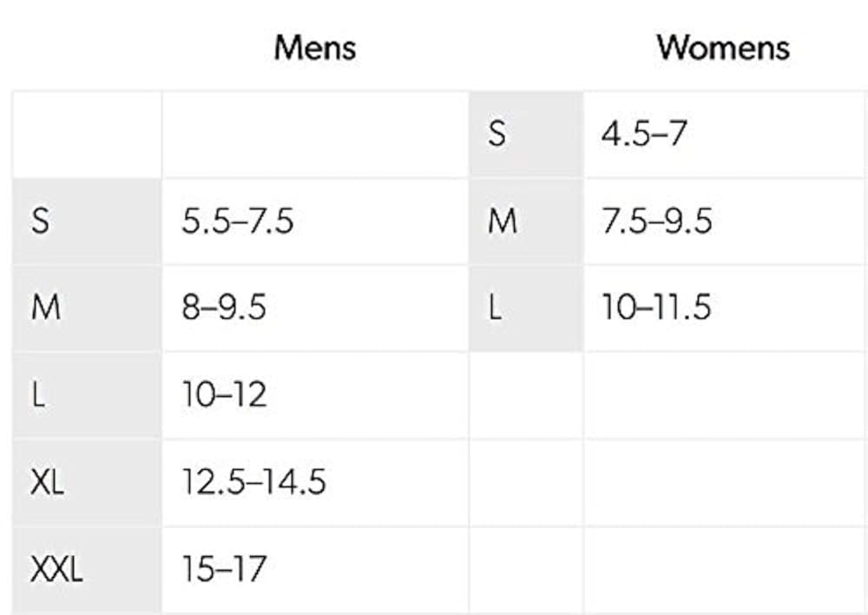Select the Mens M size label

pyautogui.click(x=45, y=308)
